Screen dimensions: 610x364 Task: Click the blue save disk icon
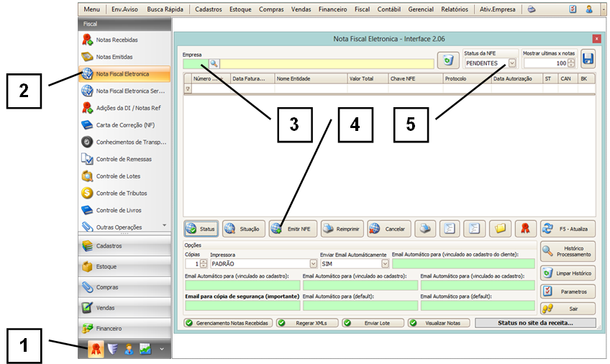click(588, 60)
